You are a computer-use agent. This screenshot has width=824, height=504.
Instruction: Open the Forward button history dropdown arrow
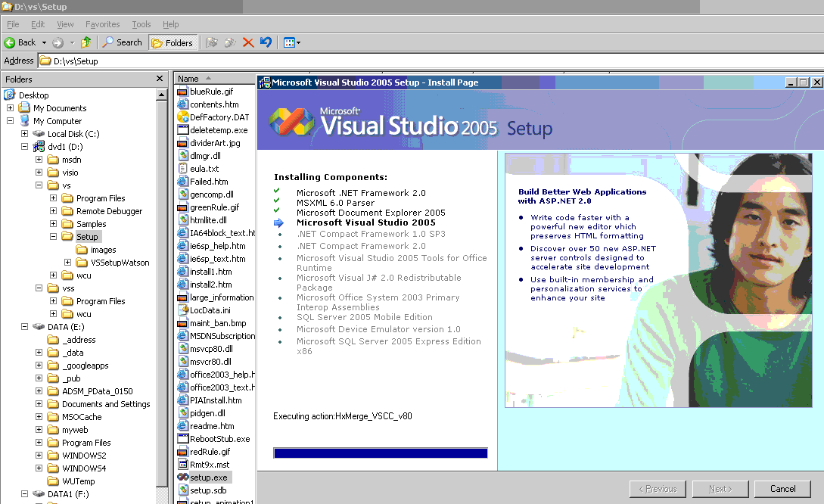coord(73,42)
